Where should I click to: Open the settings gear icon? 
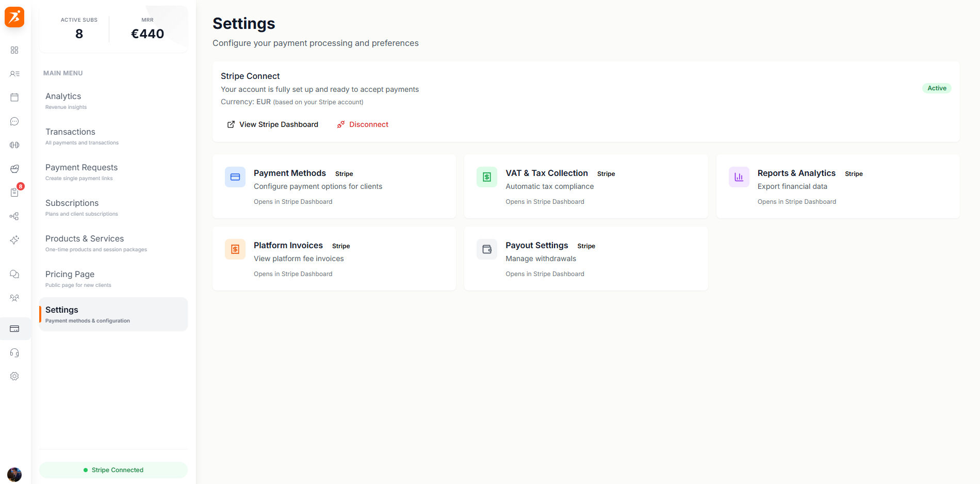(14, 376)
